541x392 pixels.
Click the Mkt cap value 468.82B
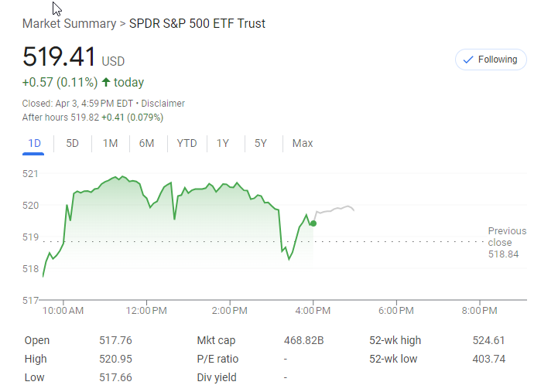click(x=303, y=340)
